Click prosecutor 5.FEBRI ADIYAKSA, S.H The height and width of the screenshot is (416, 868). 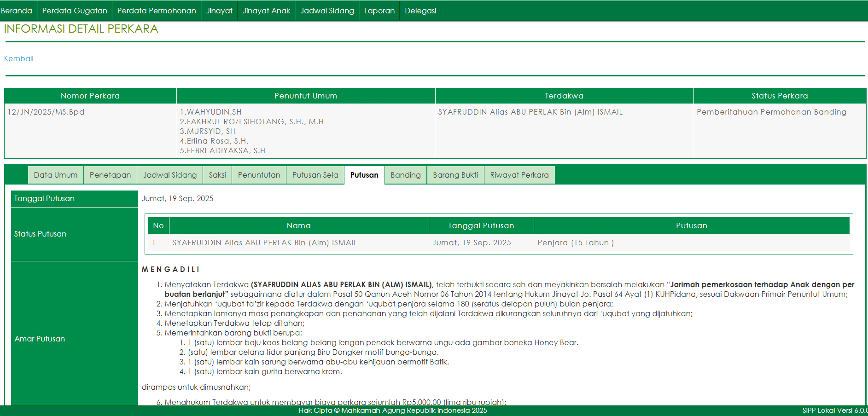(222, 150)
